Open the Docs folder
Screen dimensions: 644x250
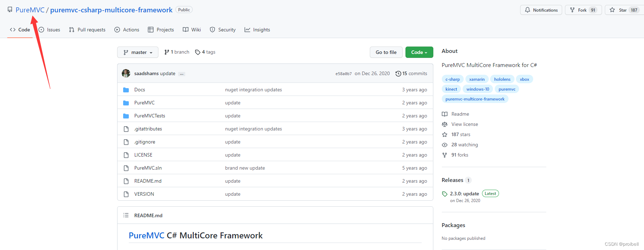(x=140, y=90)
